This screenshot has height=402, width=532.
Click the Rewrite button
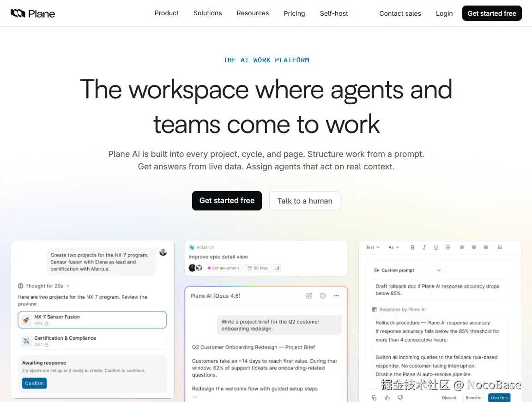(473, 397)
